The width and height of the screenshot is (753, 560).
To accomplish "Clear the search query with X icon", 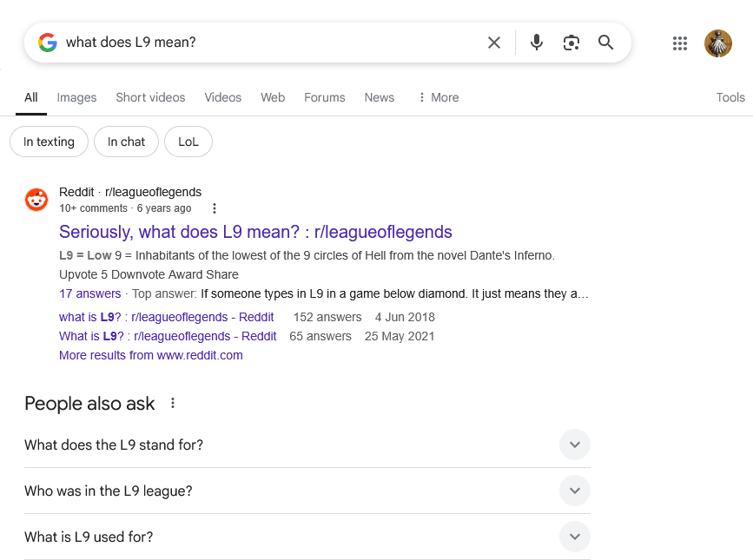I will click(493, 43).
